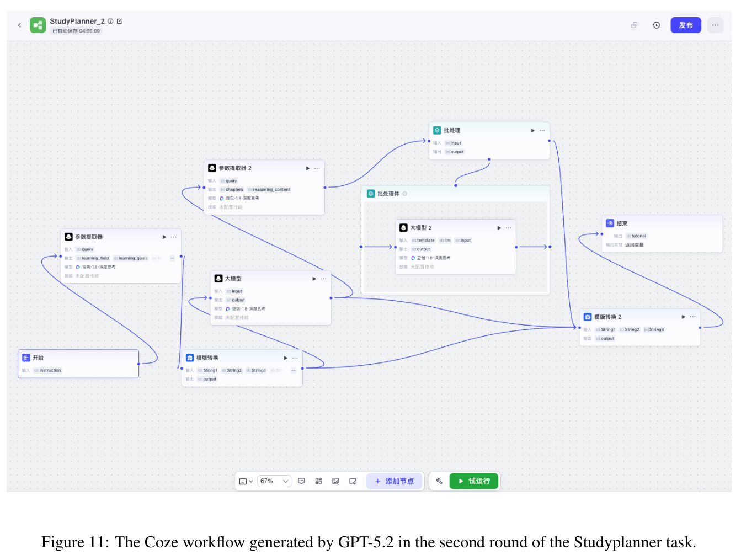Click the template input tag in 大模型 2
This screenshot has width=741, height=560.
pos(423,241)
